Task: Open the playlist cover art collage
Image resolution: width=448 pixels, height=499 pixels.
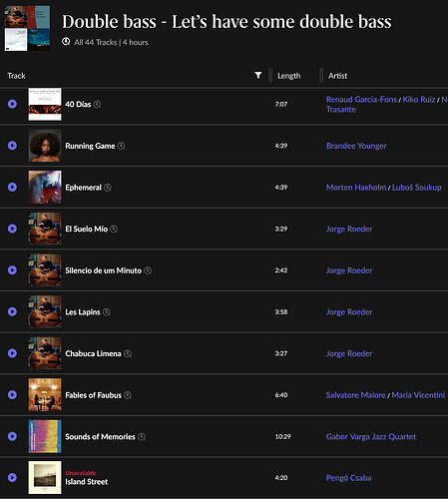Action: (x=27, y=28)
